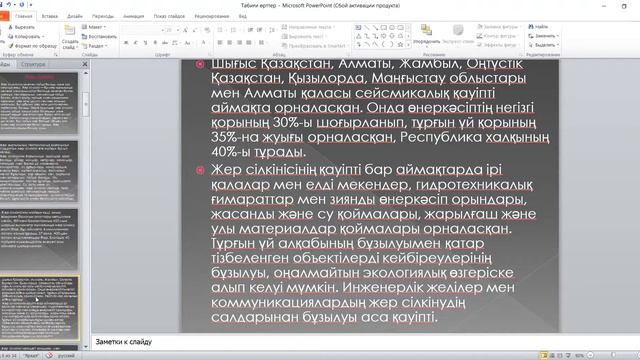Select the oval shape in shapes gallery
Viewport: 640px width, 360px height.
coord(392,27)
